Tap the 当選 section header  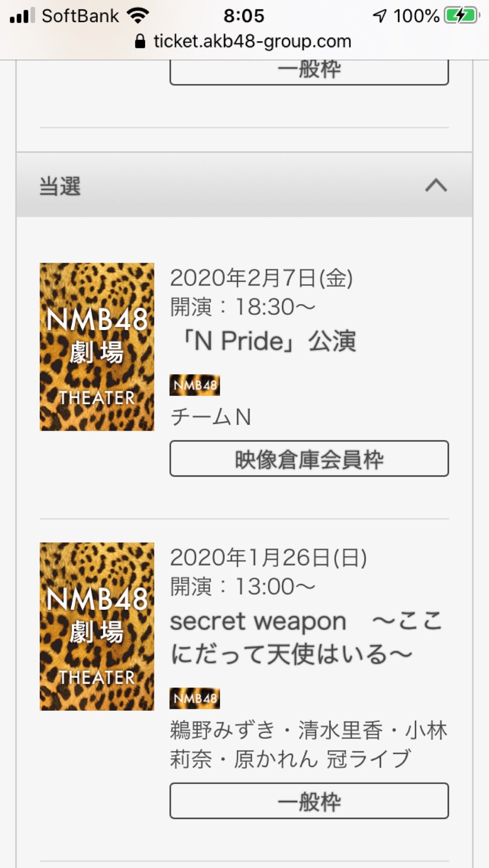coord(244,185)
